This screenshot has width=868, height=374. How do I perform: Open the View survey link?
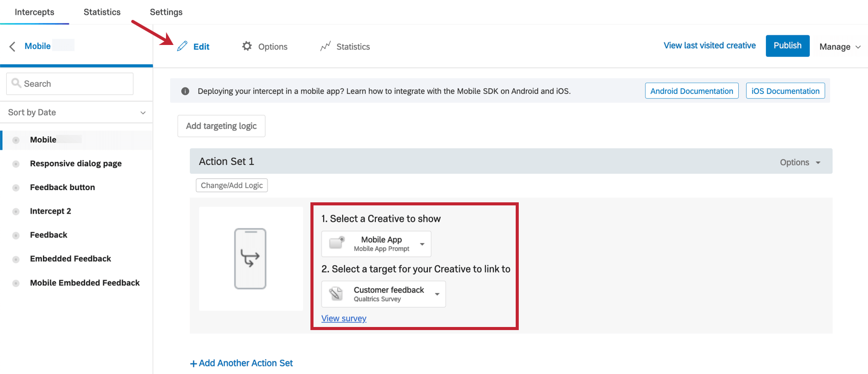click(x=344, y=318)
